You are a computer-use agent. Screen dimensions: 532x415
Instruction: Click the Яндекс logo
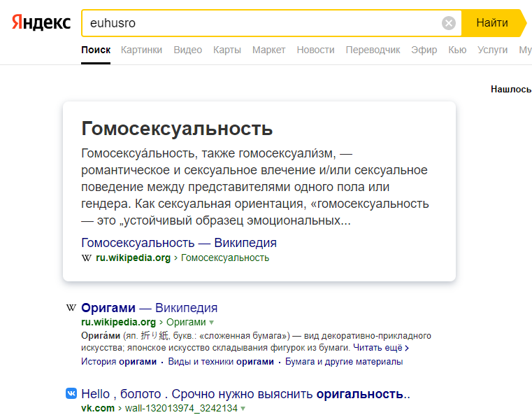coord(41,23)
